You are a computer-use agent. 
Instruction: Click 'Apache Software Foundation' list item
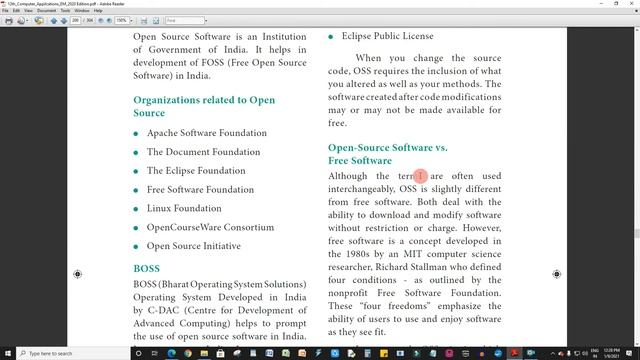pyautogui.click(x=207, y=133)
